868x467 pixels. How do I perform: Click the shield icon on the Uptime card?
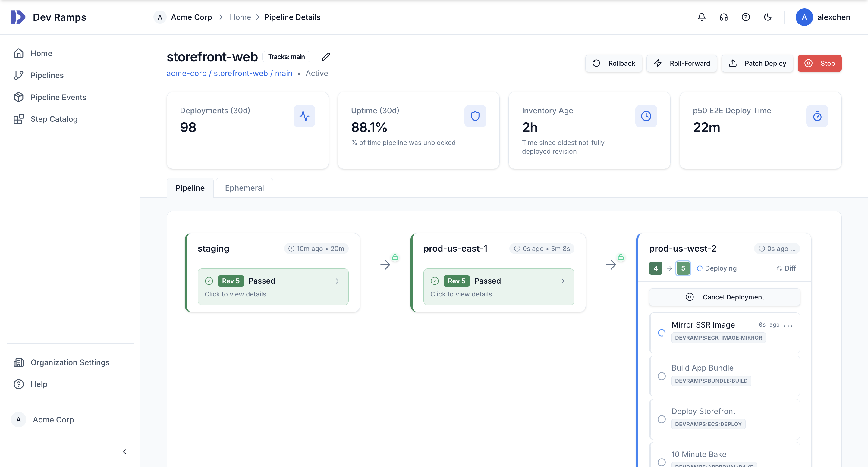[475, 116]
